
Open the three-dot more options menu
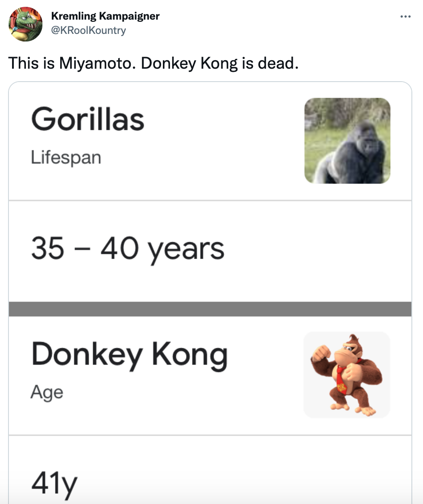(406, 16)
